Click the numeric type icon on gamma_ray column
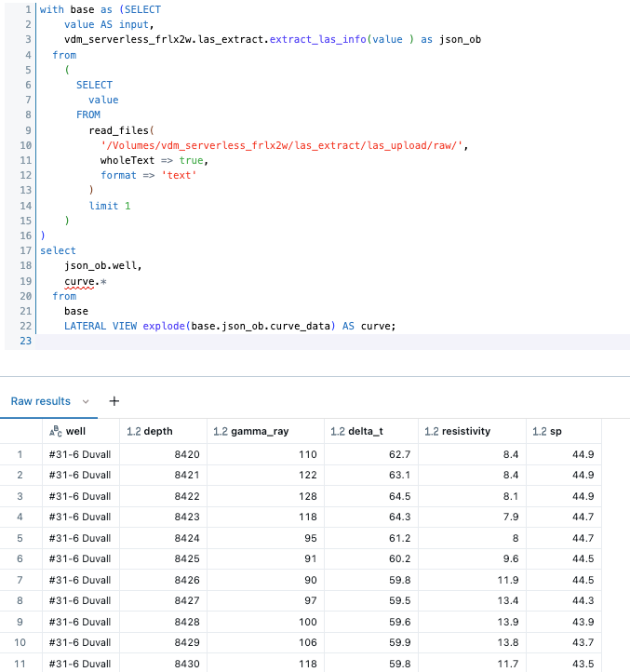630x672 pixels. tap(221, 432)
